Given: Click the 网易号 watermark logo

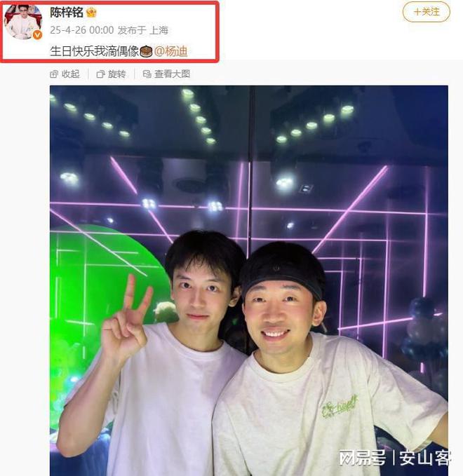Looking at the screenshot, I should tap(362, 458).
